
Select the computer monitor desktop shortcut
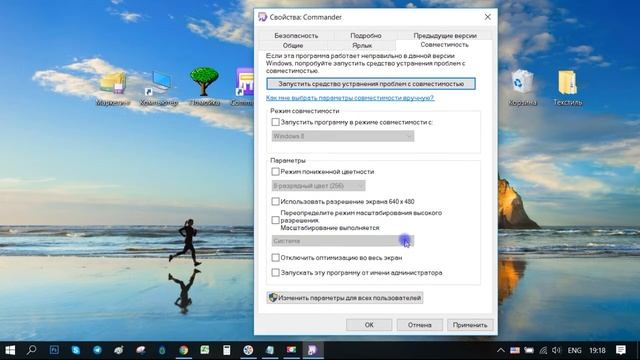[x=159, y=88]
